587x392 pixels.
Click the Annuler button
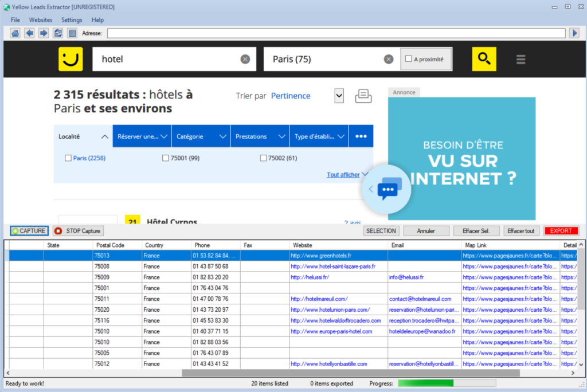(426, 231)
